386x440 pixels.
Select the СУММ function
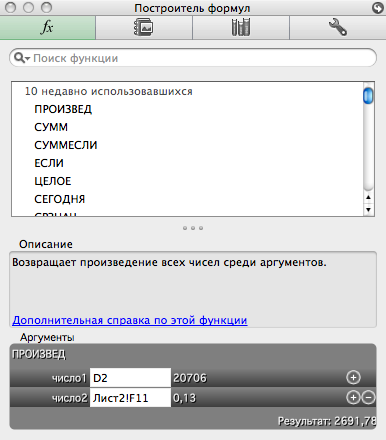pyautogui.click(x=51, y=127)
